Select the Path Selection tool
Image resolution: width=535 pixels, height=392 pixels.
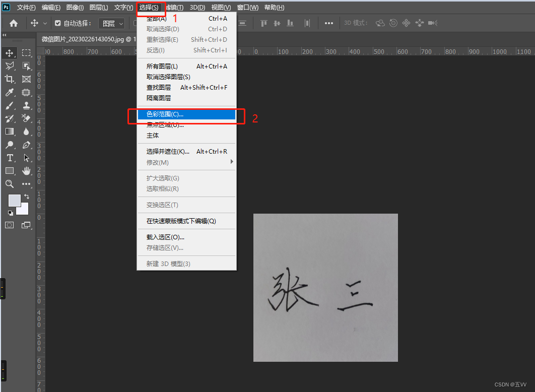[x=26, y=158]
